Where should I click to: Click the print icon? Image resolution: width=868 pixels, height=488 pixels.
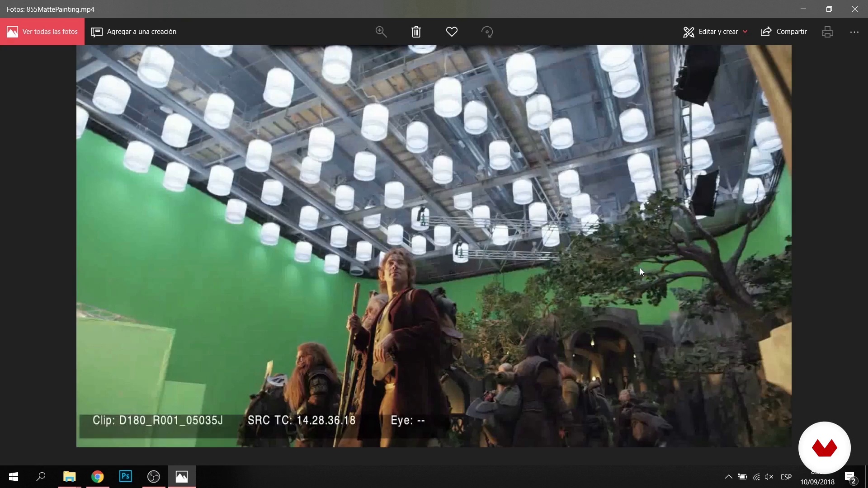coord(827,32)
